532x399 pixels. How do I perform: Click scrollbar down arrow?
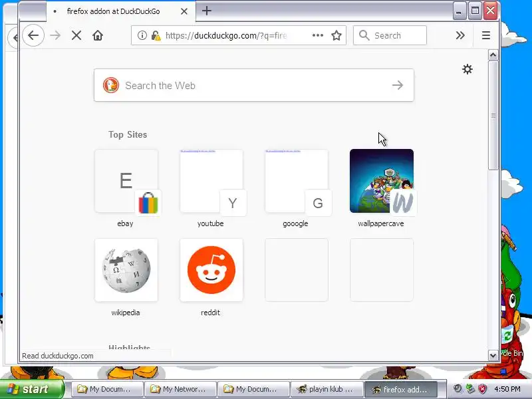(x=493, y=355)
